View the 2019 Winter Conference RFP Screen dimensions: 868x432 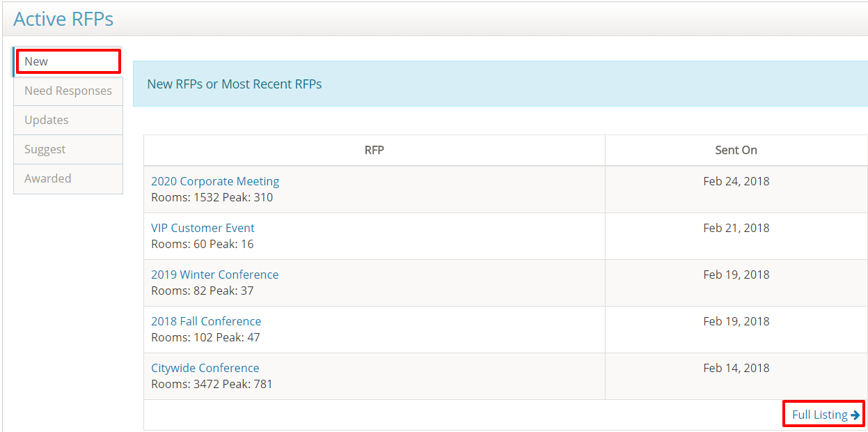click(214, 275)
